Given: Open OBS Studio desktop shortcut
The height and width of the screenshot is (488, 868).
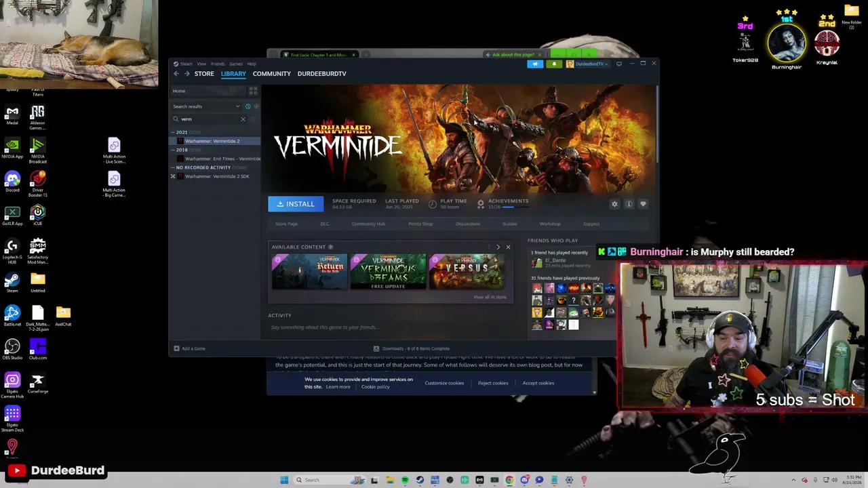Looking at the screenshot, I should 12,350.
